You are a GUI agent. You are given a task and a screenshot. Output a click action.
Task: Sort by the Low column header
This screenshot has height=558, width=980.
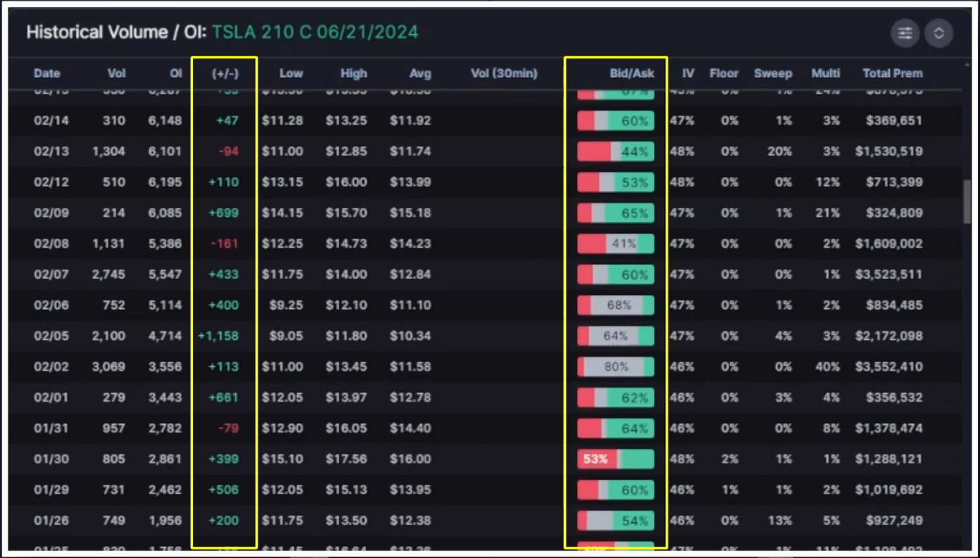(291, 73)
